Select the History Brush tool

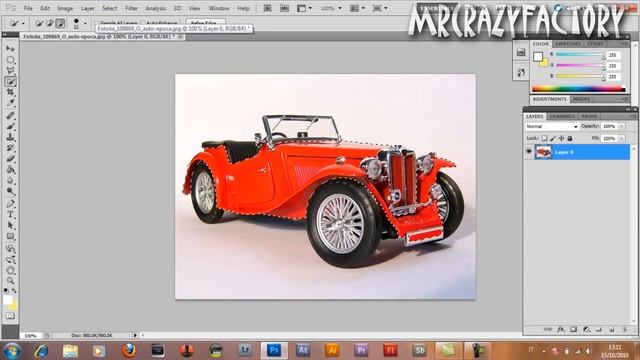click(x=10, y=148)
